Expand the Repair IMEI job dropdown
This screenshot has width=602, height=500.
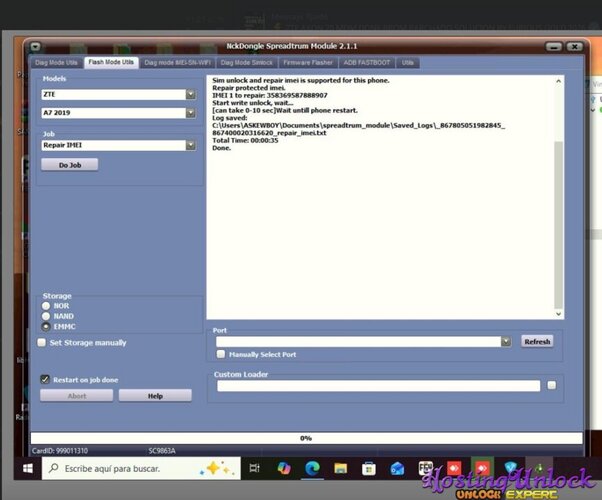click(191, 145)
